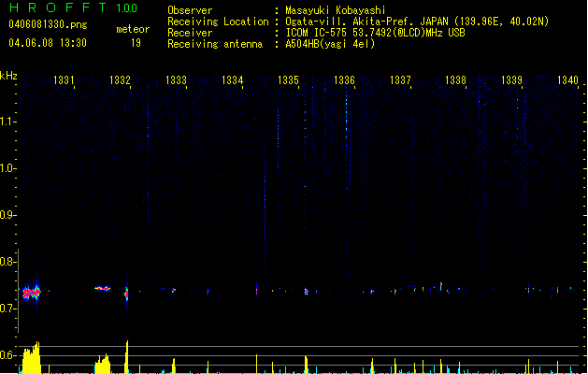Click the Observer field label
The width and height of the screenshot is (588, 374).
pyautogui.click(x=190, y=10)
